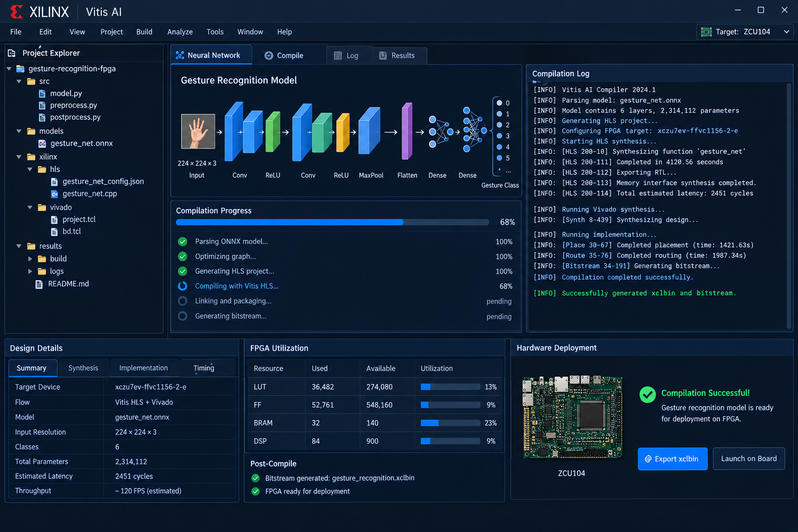Click the Bitstream generated check mark

coord(255,478)
